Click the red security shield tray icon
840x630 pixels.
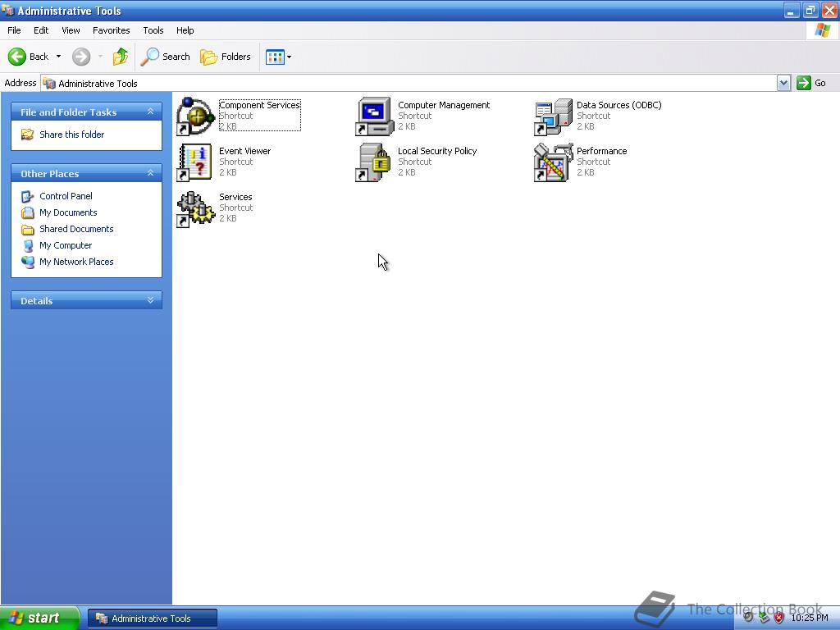coord(779,618)
